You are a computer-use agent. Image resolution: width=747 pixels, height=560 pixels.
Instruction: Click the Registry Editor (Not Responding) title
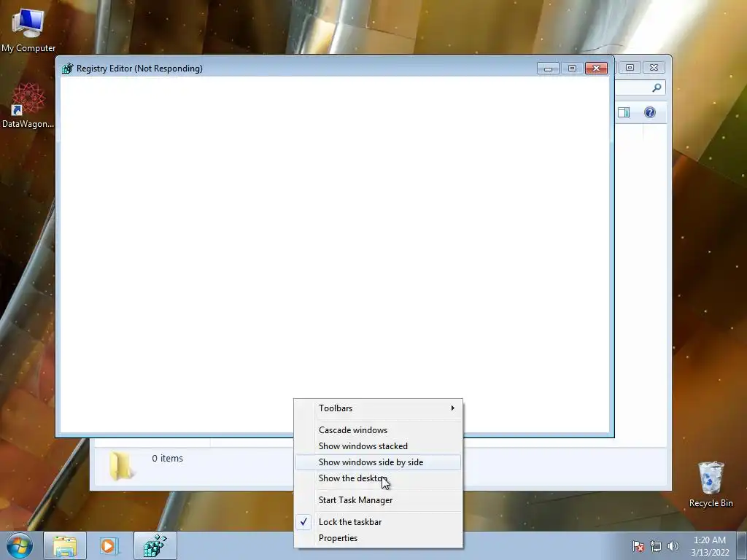pyautogui.click(x=139, y=69)
